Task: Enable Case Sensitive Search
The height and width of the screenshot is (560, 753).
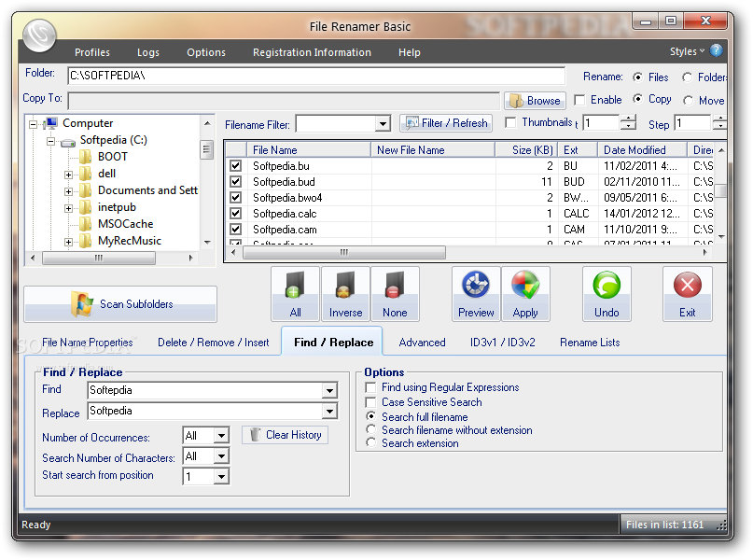Action: [x=370, y=402]
